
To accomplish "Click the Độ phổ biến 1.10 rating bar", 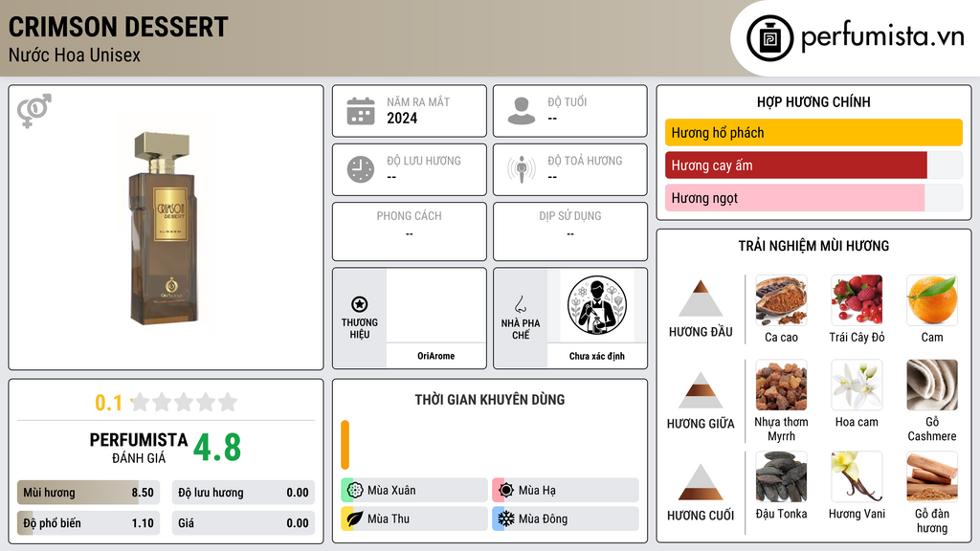I will 88,523.
